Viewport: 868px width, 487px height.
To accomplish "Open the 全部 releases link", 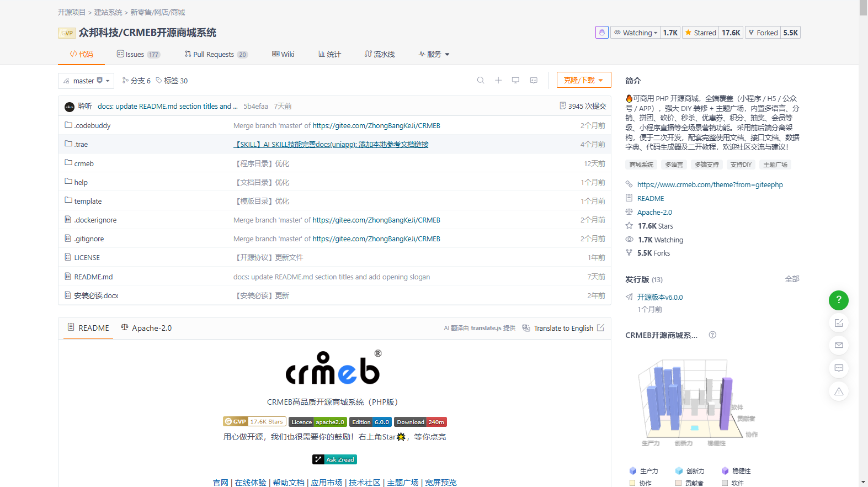I will click(792, 279).
